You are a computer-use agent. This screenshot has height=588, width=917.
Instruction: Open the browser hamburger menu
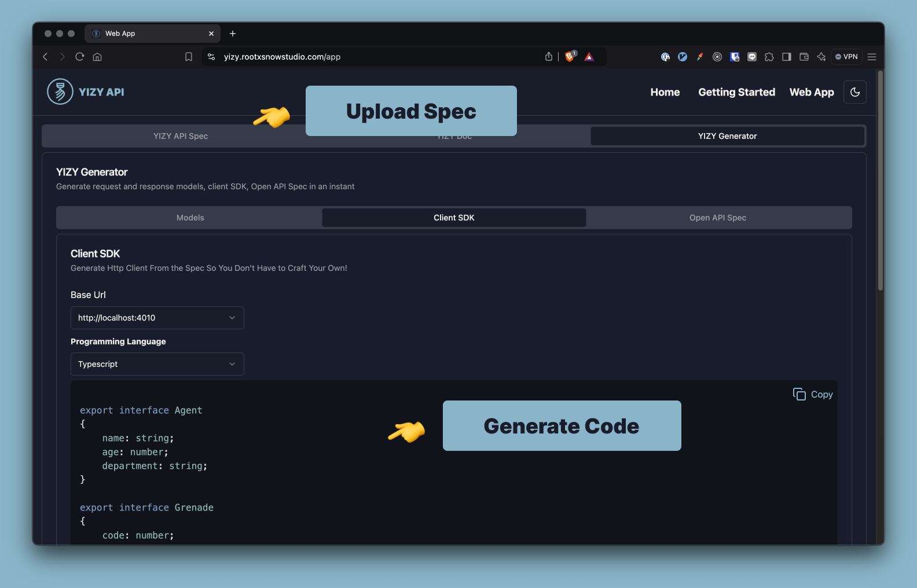click(872, 57)
